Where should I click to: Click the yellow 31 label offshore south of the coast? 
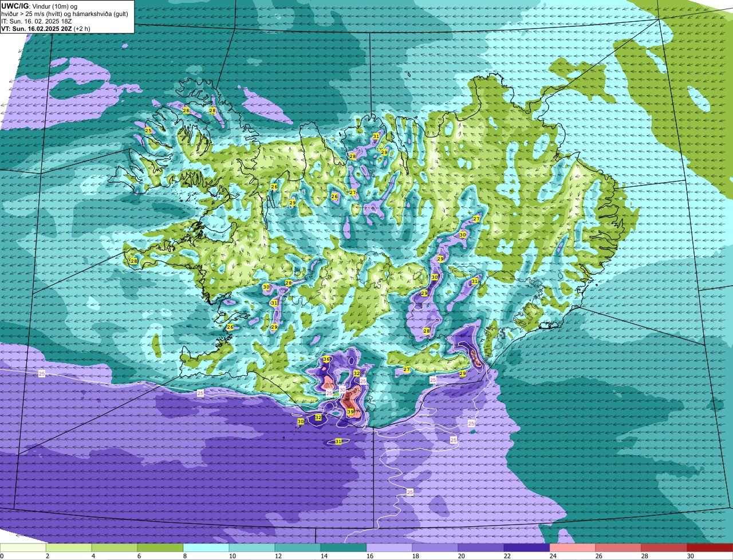pos(338,441)
